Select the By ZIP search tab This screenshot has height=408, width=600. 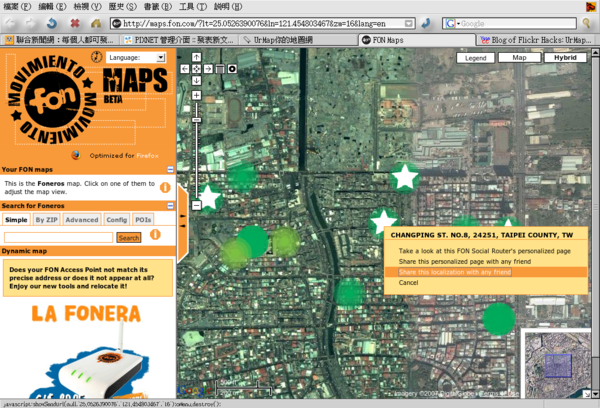click(46, 220)
